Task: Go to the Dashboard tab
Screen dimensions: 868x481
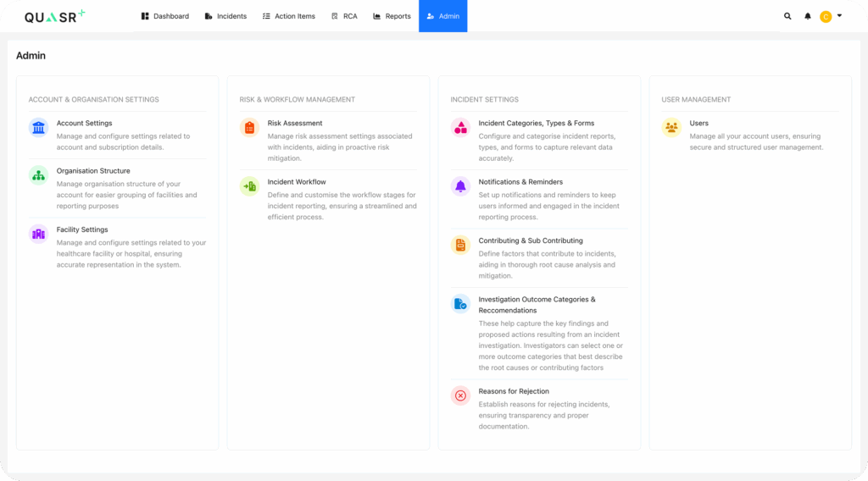Action: click(165, 16)
